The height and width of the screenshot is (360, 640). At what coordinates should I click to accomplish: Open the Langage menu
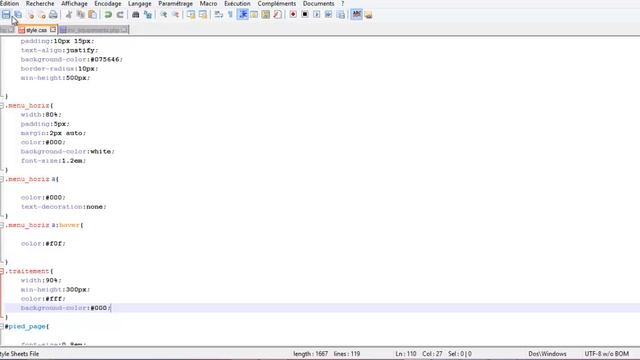click(140, 3)
